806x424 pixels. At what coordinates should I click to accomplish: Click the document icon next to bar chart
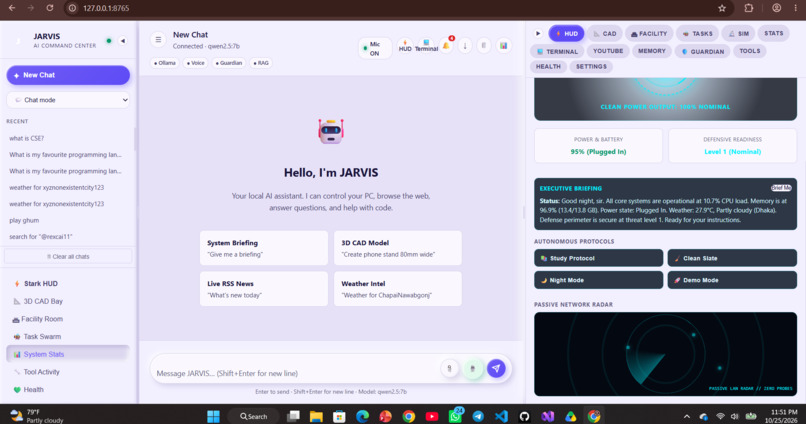click(484, 46)
